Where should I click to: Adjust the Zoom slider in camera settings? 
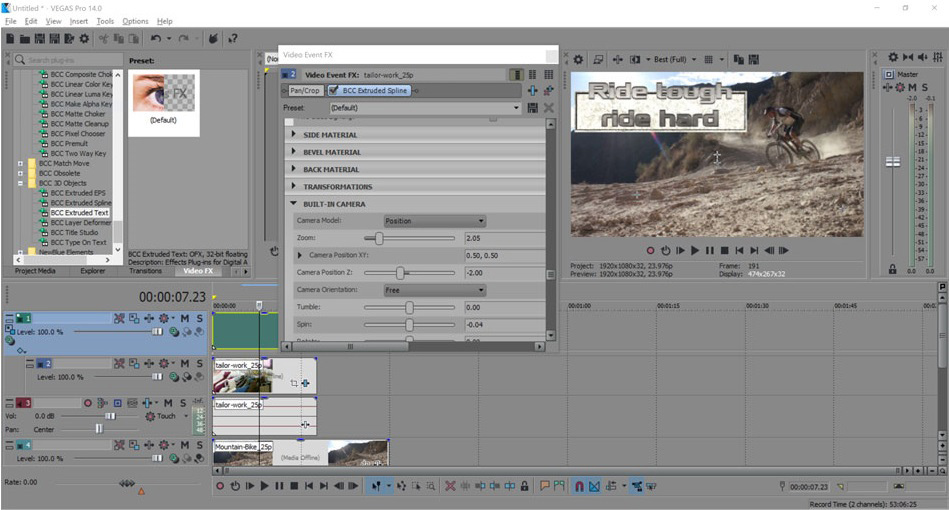[379, 238]
